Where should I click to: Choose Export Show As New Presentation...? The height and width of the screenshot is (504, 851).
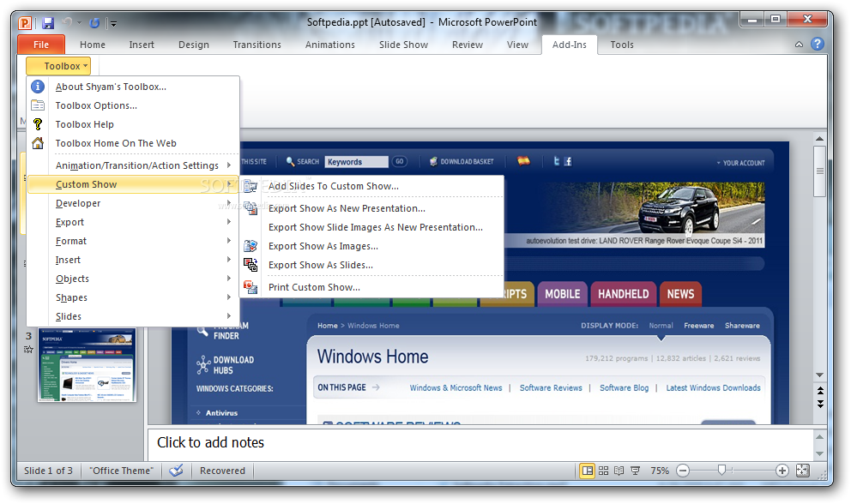(372, 208)
